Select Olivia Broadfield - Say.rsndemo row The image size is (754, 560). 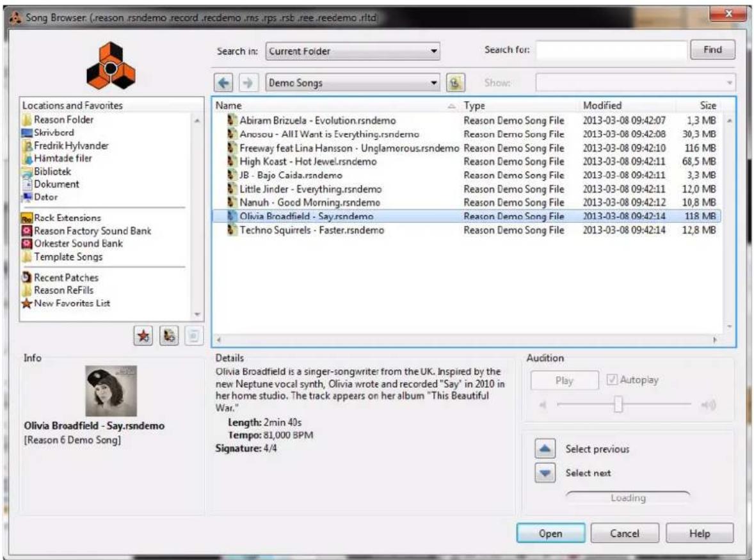(x=467, y=216)
